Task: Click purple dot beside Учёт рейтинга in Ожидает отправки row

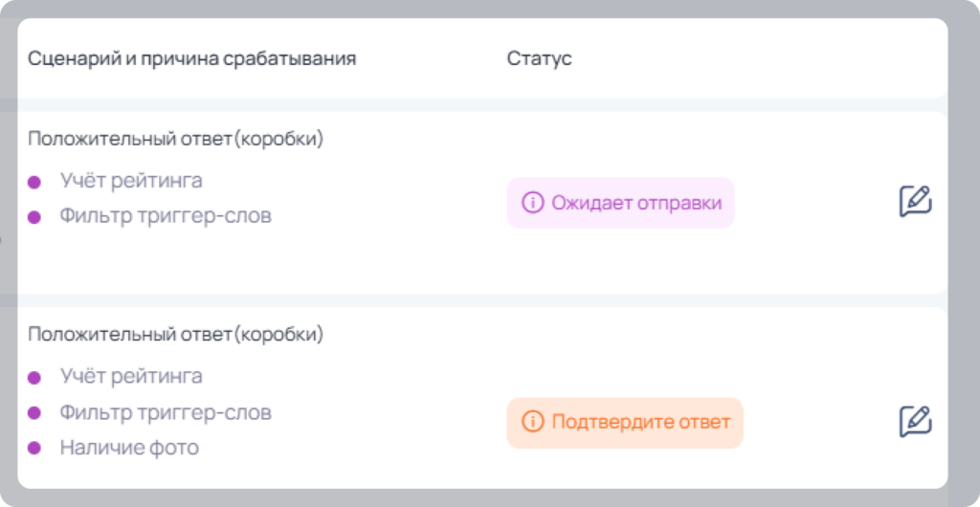Action: (34, 183)
